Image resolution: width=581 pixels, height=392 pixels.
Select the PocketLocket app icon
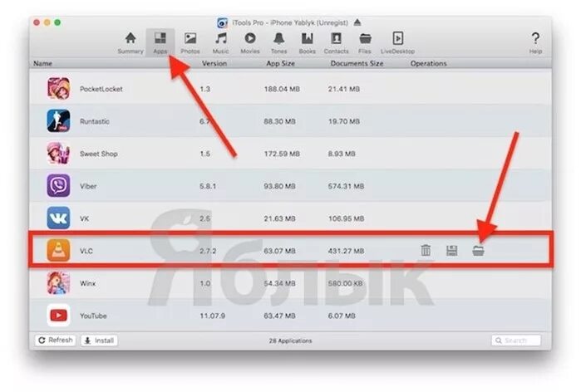58,89
